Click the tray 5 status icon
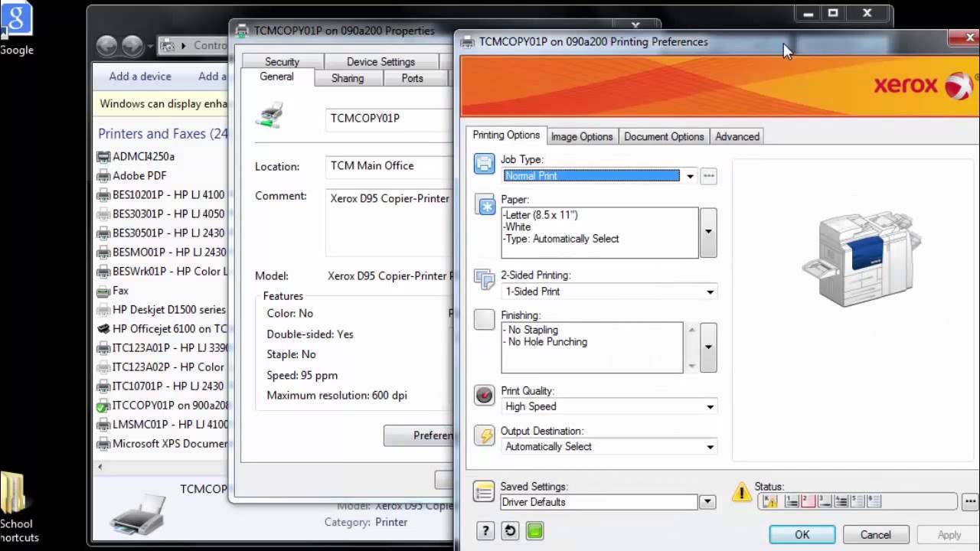The width and height of the screenshot is (980, 551). (x=857, y=501)
